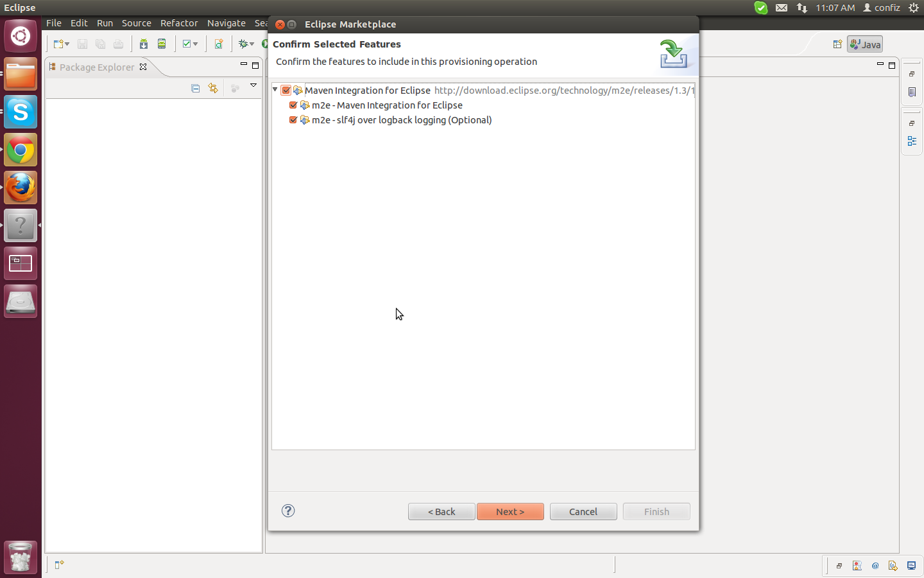The width and height of the screenshot is (924, 578).
Task: Click the clock showing 11:07 AM
Action: pos(835,8)
